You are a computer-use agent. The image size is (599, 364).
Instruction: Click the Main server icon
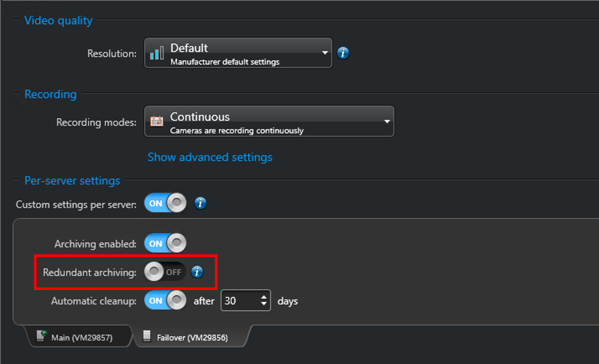pyautogui.click(x=41, y=336)
